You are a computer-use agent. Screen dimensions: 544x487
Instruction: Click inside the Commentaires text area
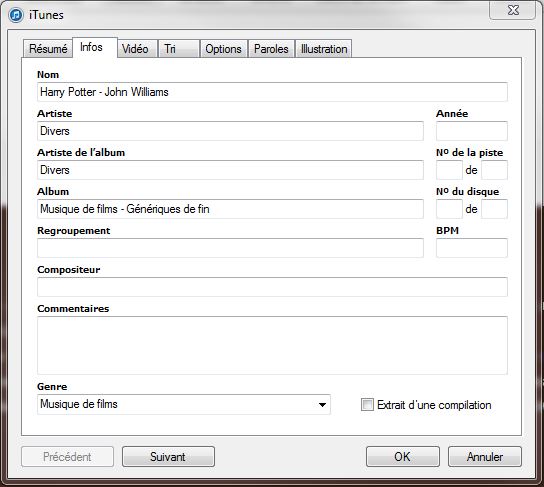click(272, 345)
